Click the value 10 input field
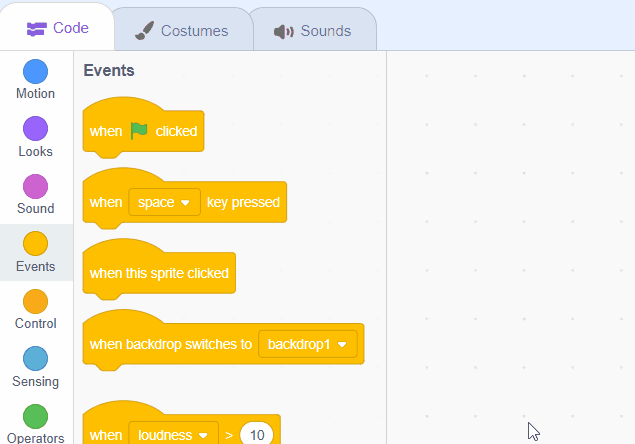 pyautogui.click(x=257, y=435)
